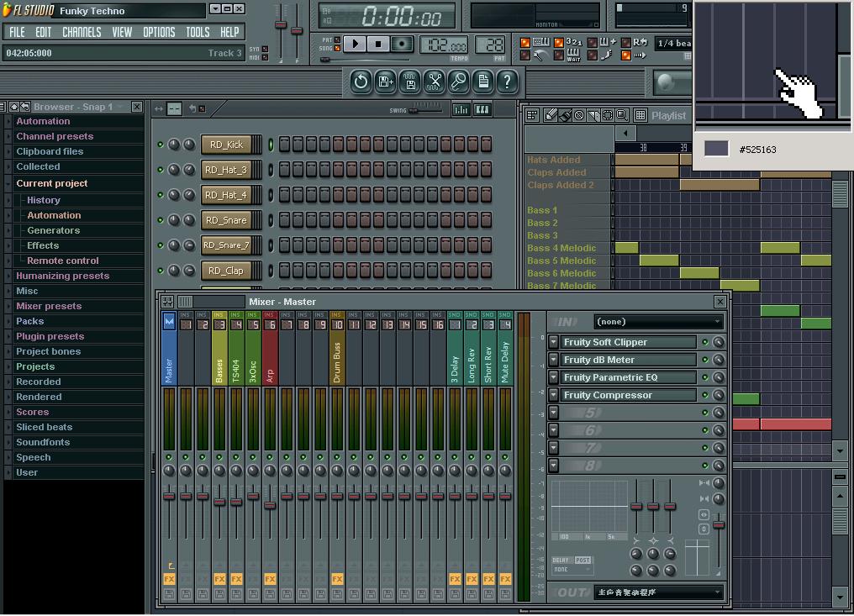The width and height of the screenshot is (854, 616).
Task: Open the VIEW menu
Action: point(122,32)
